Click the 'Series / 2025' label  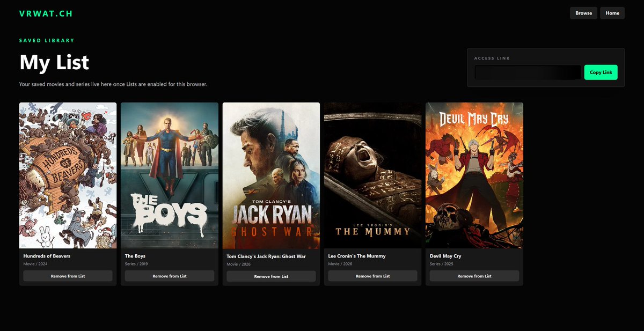[442, 264]
